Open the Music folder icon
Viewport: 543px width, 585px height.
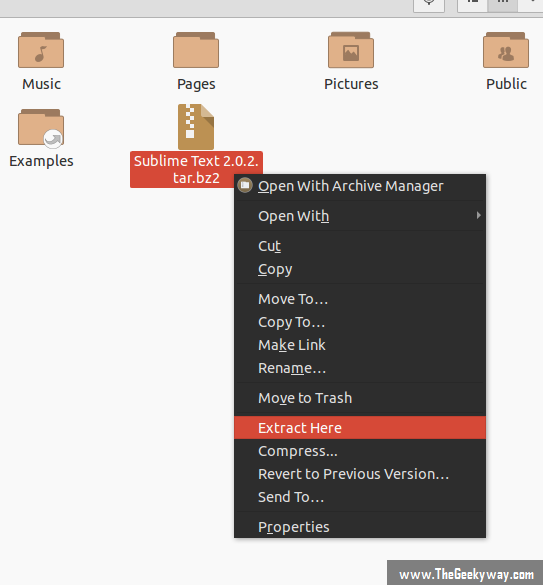pos(41,50)
